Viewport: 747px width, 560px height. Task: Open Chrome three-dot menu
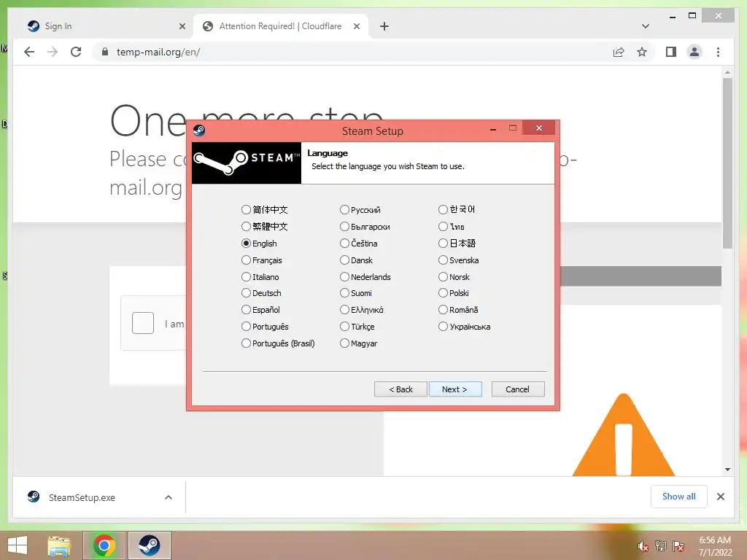pyautogui.click(x=718, y=52)
